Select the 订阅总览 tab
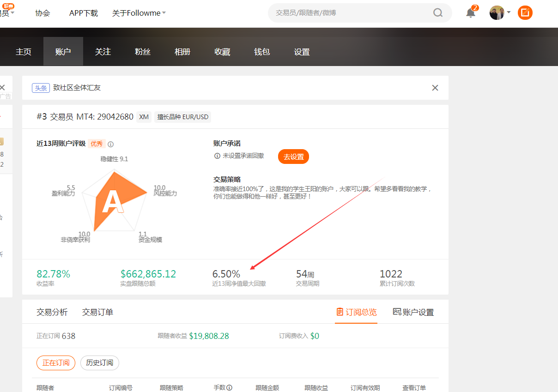The height and width of the screenshot is (392, 558). pos(356,312)
